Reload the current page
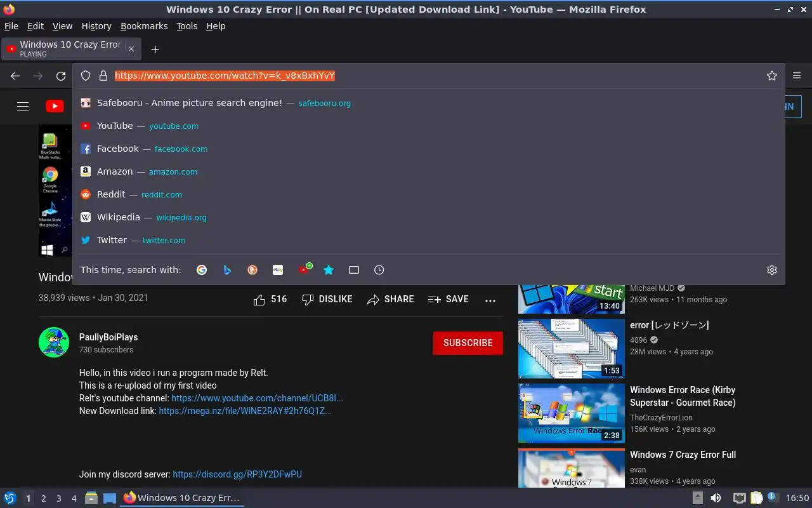This screenshot has width=812, height=508. 61,76
